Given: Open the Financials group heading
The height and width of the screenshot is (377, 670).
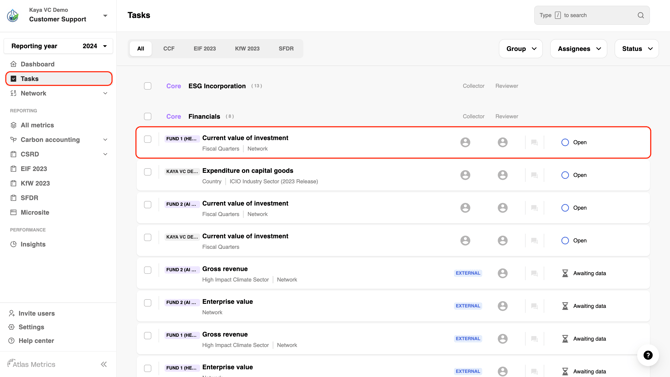Looking at the screenshot, I should coord(204,116).
